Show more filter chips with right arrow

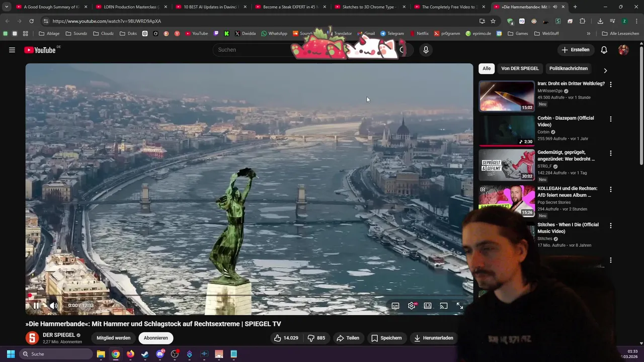pyautogui.click(x=605, y=70)
